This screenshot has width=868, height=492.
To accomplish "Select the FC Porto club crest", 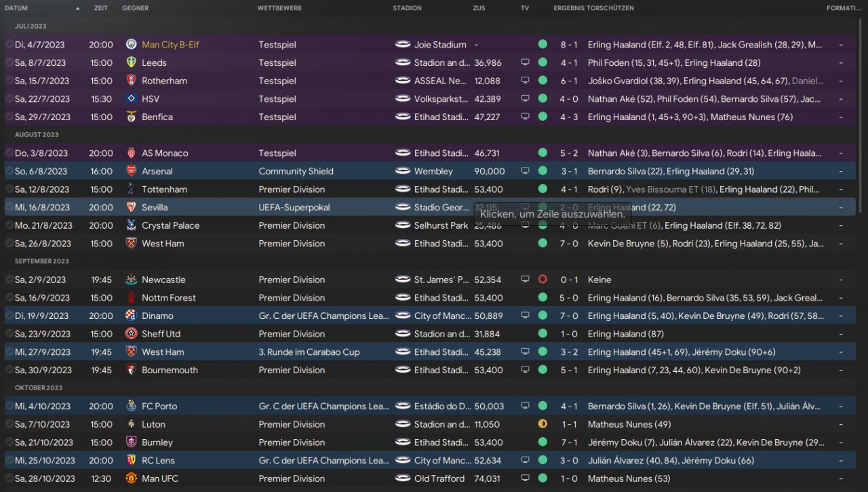I will click(x=131, y=406).
